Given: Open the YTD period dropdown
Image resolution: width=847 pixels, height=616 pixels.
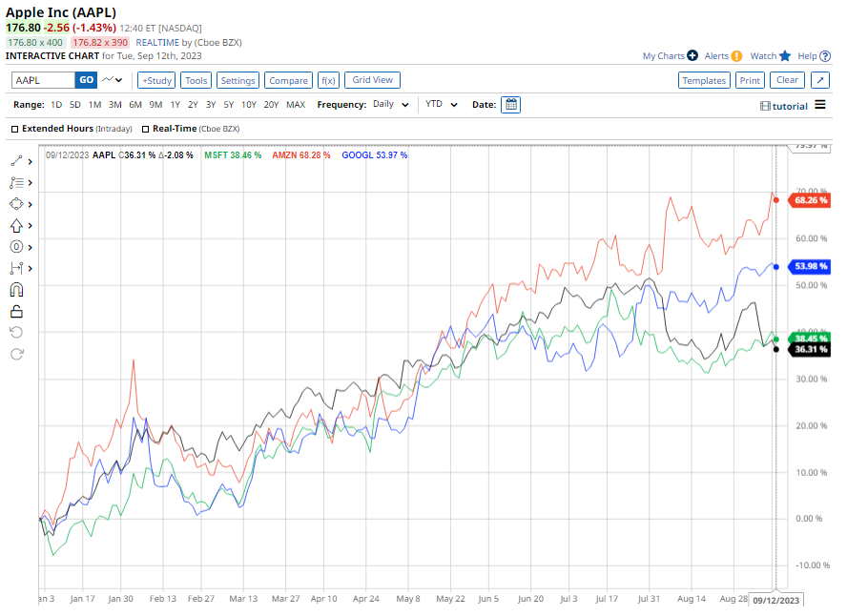Looking at the screenshot, I should [442, 104].
